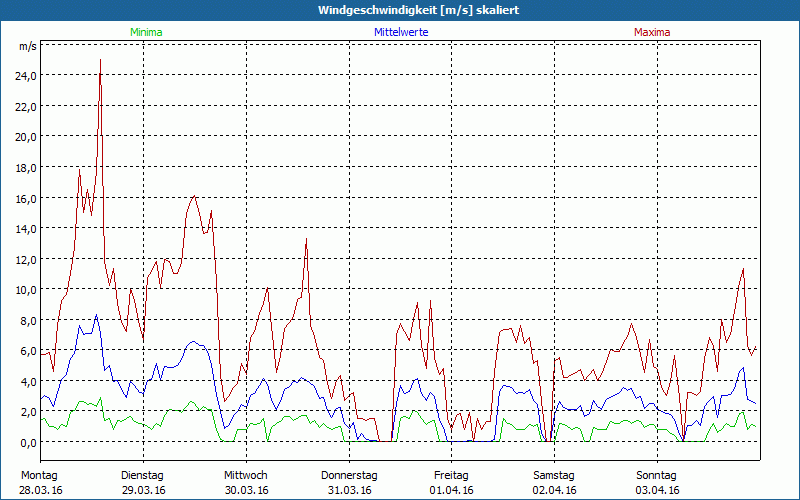Image resolution: width=800 pixels, height=500 pixels.
Task: Click the 2,0 y-axis value
Action: 29,412
